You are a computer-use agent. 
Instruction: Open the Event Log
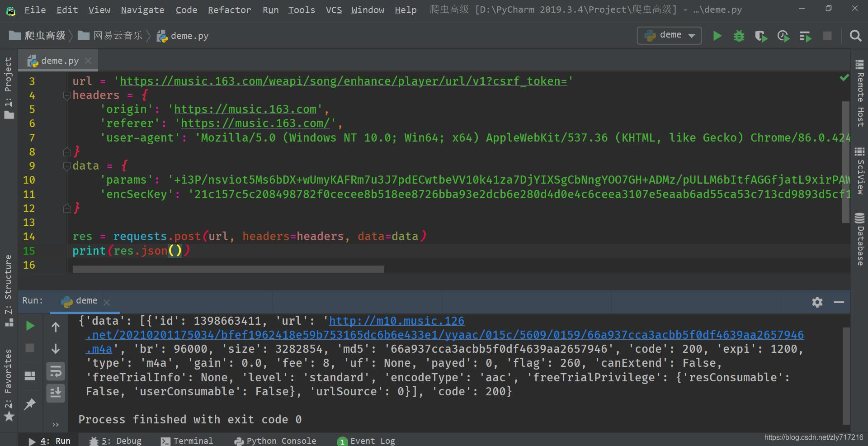pyautogui.click(x=366, y=441)
